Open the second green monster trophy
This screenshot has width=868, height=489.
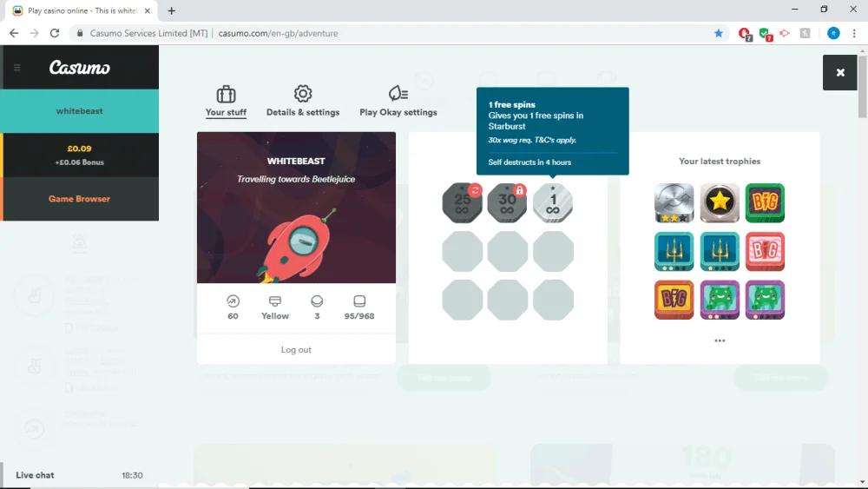pos(765,300)
